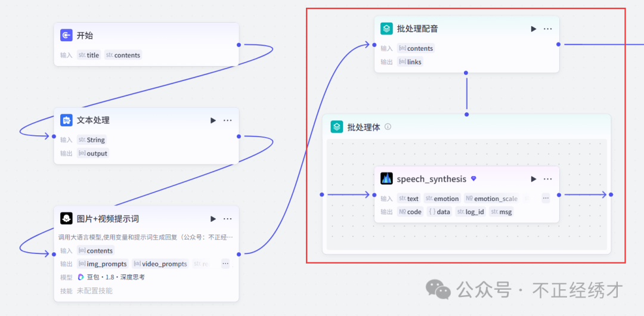The height and width of the screenshot is (316, 644).
Task: Open more options menu of 图片+视频提示词
Action: [x=228, y=219]
